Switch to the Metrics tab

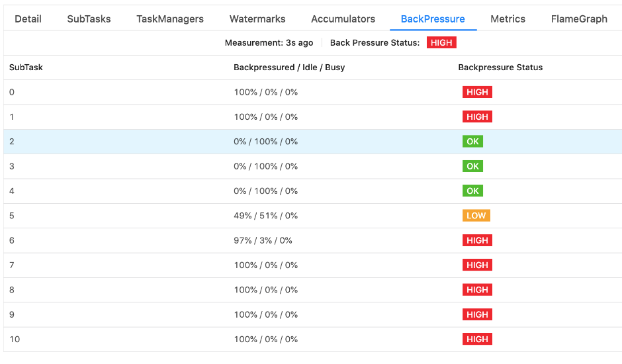508,19
